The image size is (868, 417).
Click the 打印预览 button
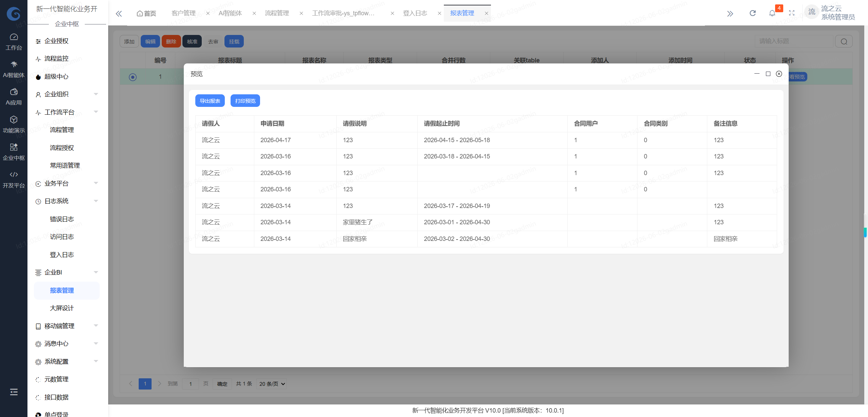(x=245, y=101)
